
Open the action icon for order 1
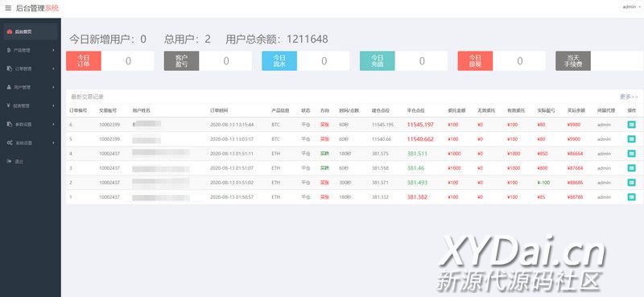631,197
